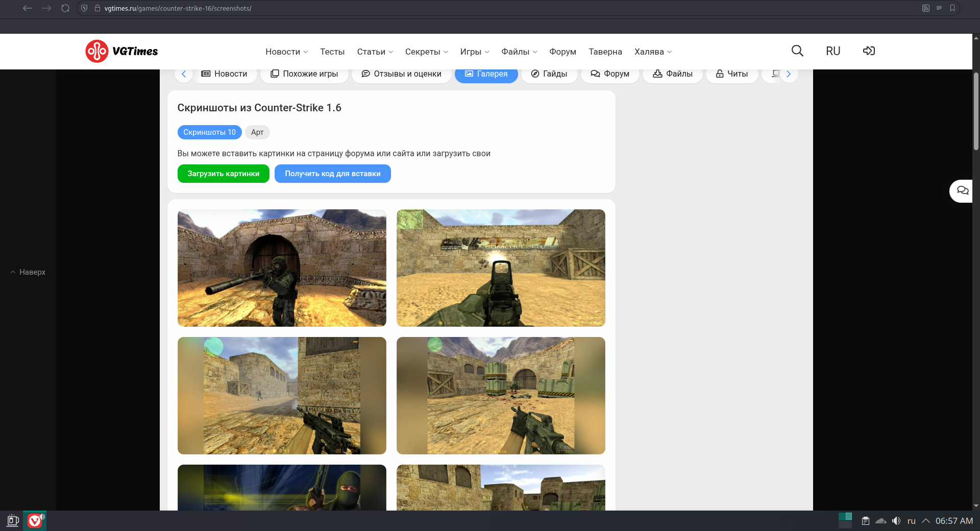Select the Скриншоты 10 filter
Screen dimensions: 980x531
point(210,132)
